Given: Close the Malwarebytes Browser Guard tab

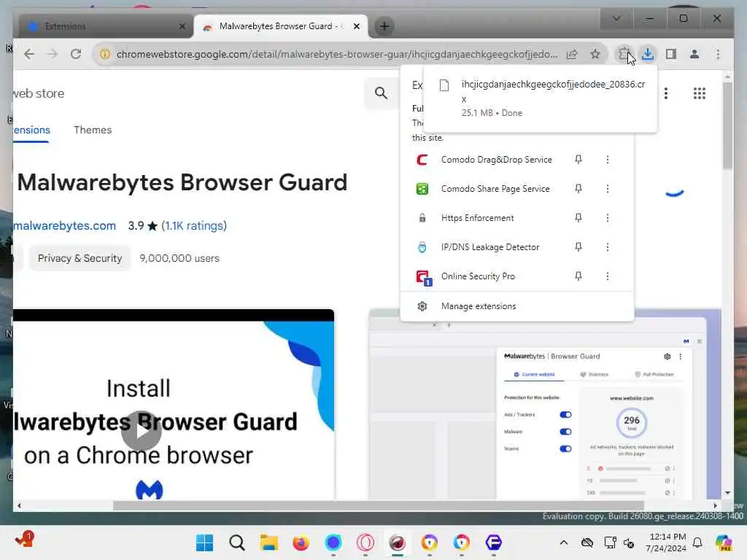Looking at the screenshot, I should coord(356,26).
